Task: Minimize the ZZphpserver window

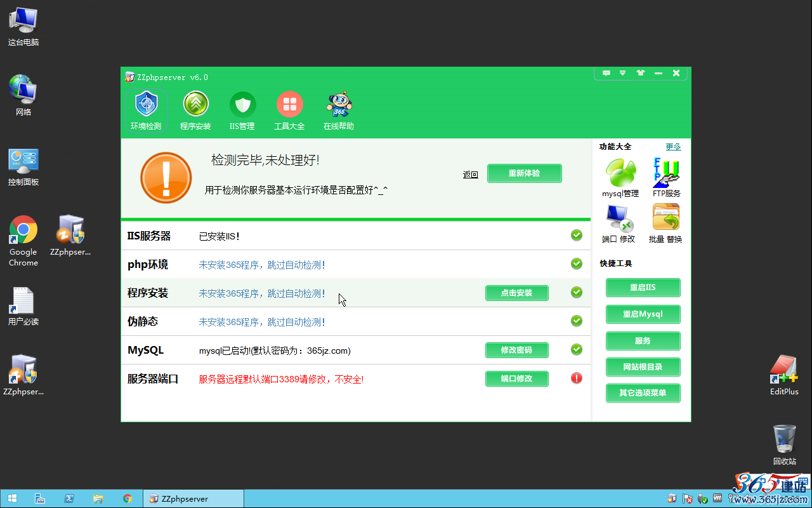Action: 658,73
